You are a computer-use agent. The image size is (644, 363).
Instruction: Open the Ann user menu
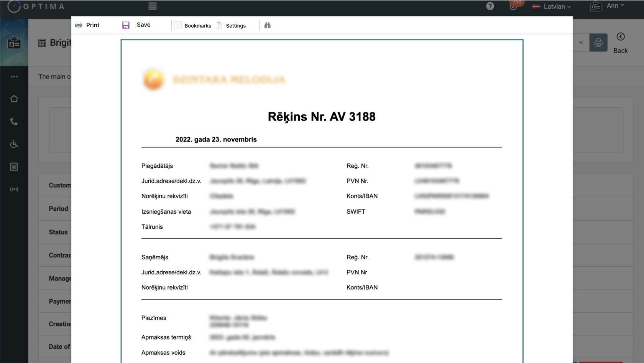(x=616, y=6)
